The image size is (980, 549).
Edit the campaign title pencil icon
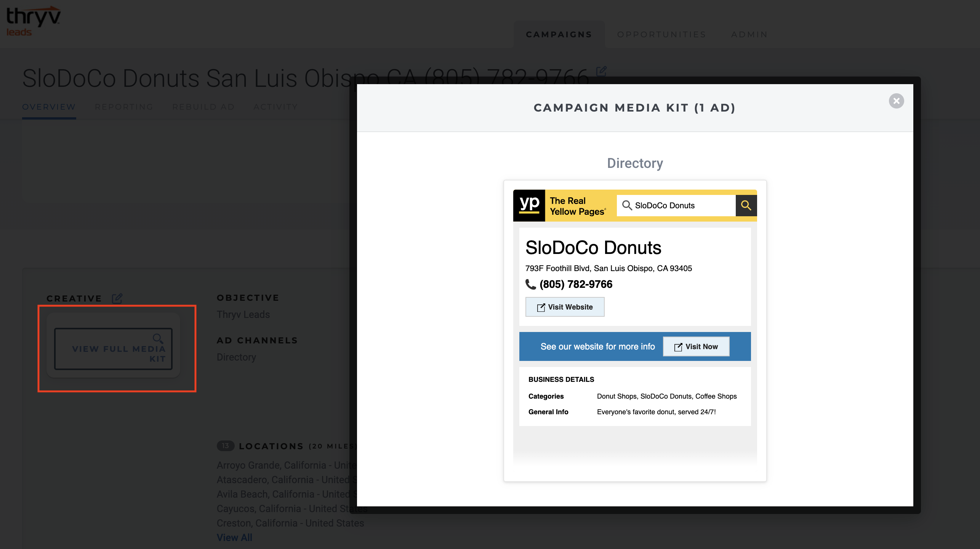pyautogui.click(x=601, y=71)
